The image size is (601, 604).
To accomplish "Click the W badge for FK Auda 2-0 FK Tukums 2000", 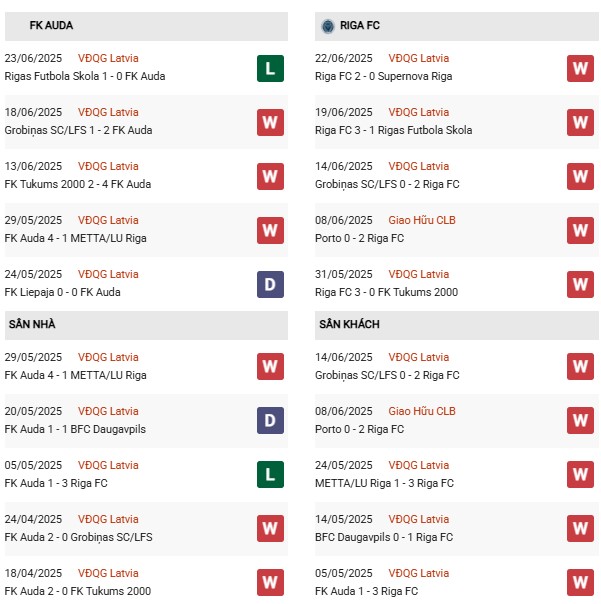I will [x=270, y=582].
